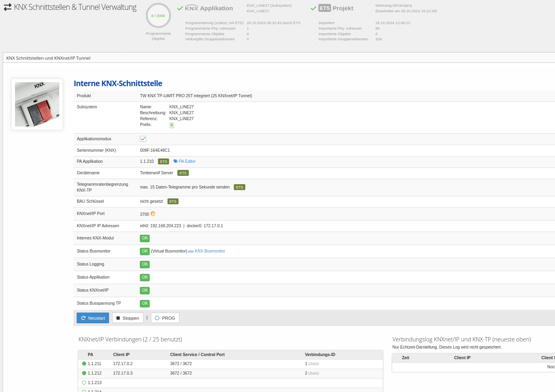
Task: Open the PA Editor link
Action: pyautogui.click(x=184, y=161)
